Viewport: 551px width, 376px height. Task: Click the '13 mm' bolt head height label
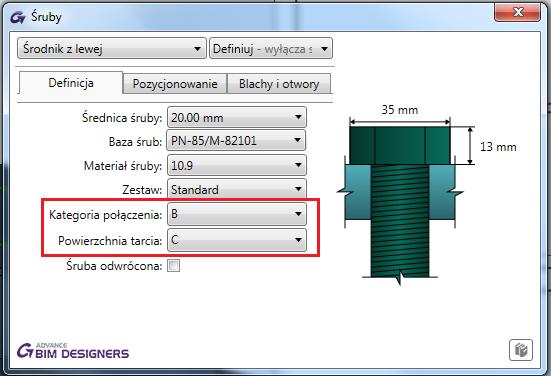point(498,147)
